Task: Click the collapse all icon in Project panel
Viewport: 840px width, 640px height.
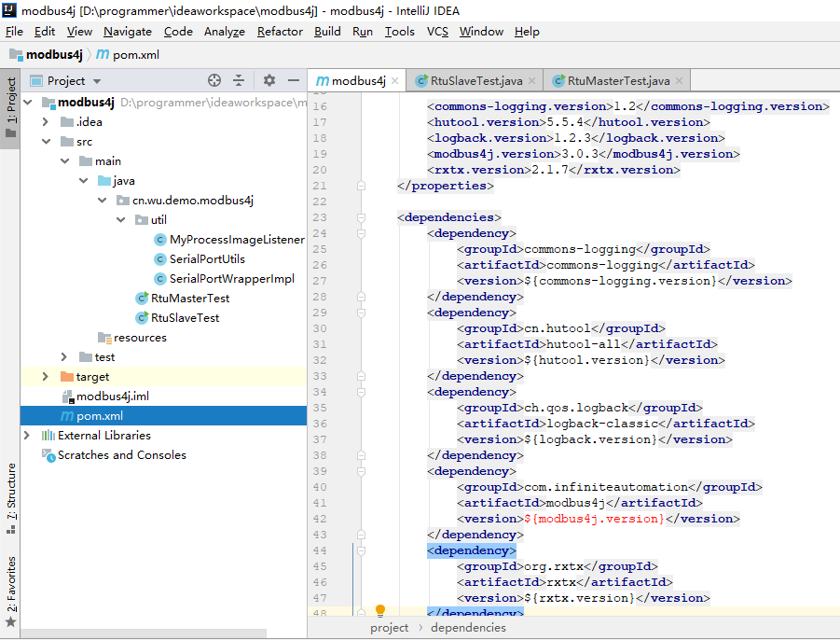Action: click(239, 80)
